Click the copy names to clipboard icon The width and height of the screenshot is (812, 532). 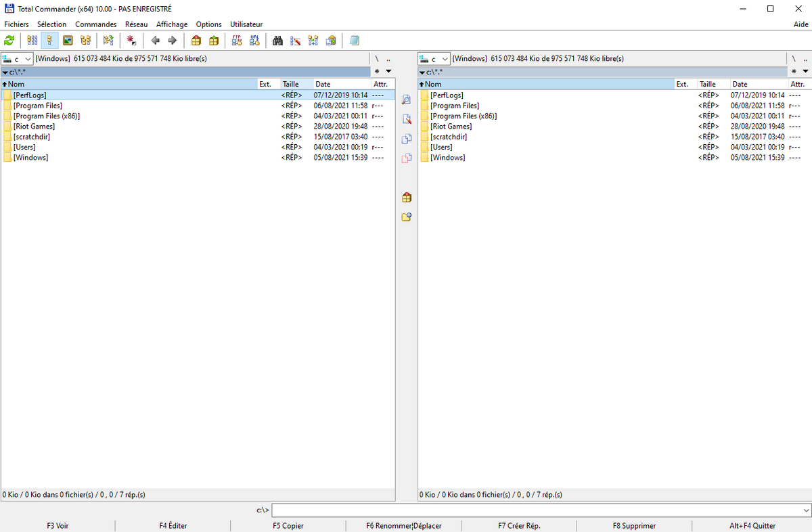[x=331, y=41]
